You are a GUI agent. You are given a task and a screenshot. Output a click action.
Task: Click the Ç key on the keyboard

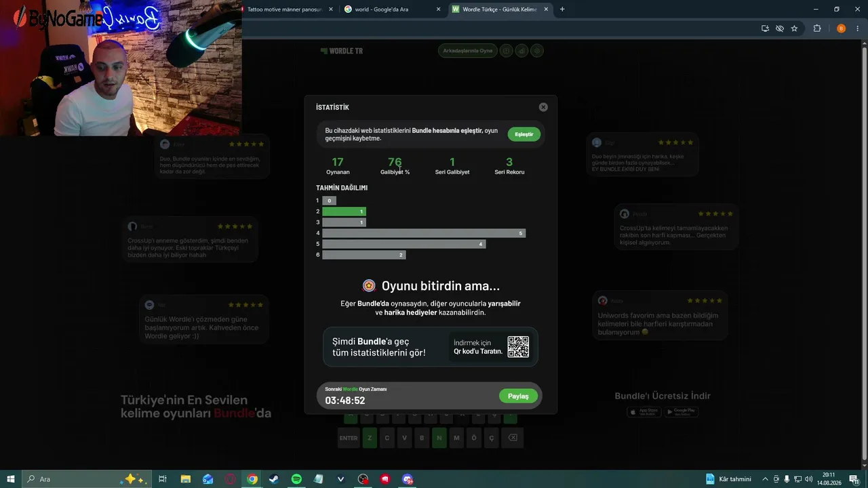[x=492, y=438]
